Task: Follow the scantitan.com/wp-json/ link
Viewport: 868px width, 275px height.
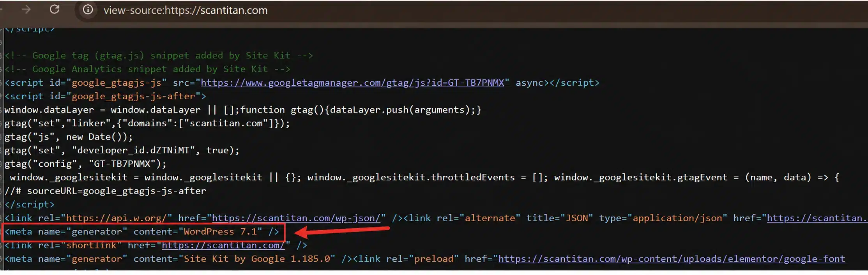Action: pos(296,218)
